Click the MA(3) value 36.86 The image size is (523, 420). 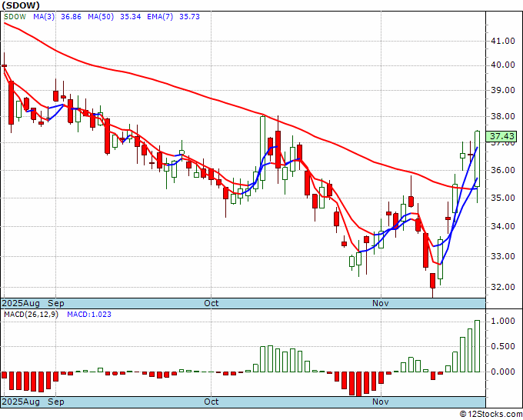(71, 17)
